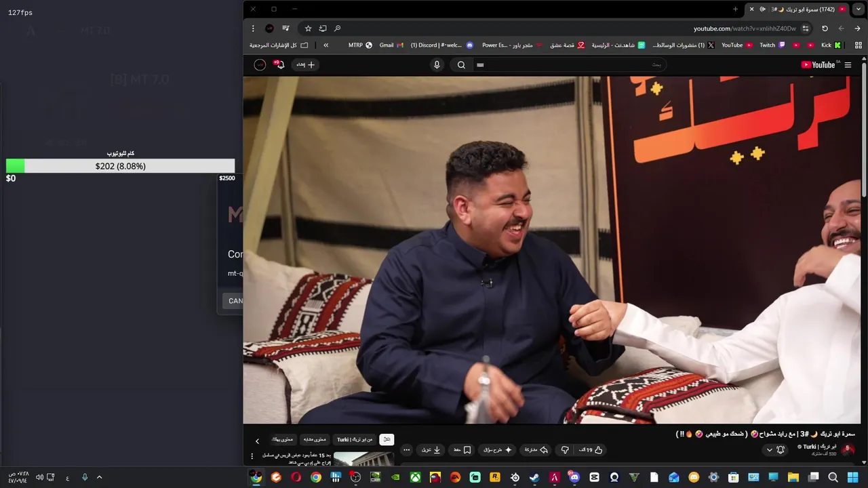The width and height of the screenshot is (868, 488).
Task: Open a new browser tab with plus
Action: [x=735, y=9]
